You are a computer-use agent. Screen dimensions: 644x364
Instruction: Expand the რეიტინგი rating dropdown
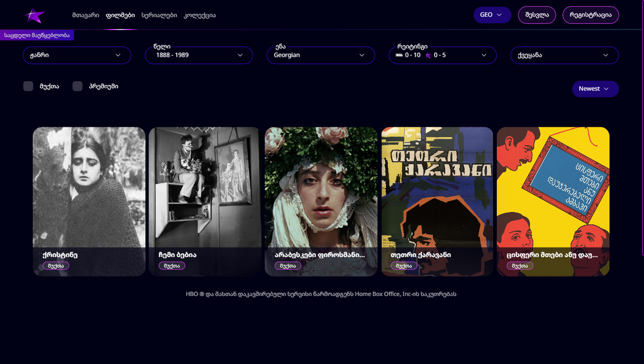[442, 55]
